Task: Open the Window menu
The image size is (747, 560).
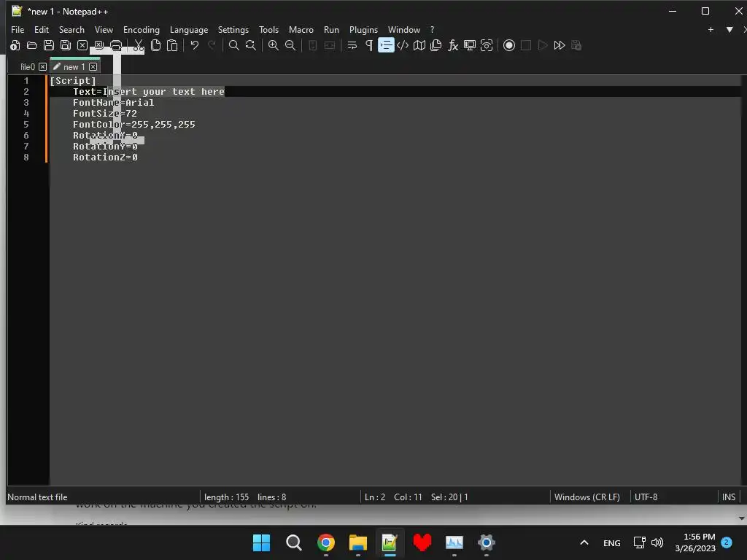Action: [x=404, y=29]
